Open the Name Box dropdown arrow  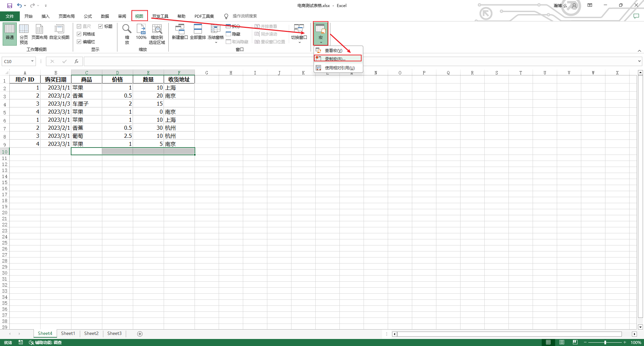pos(32,61)
